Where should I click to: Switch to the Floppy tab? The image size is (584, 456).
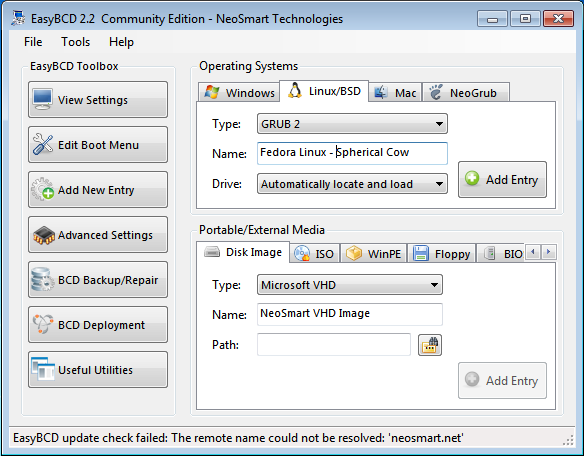tap(442, 254)
